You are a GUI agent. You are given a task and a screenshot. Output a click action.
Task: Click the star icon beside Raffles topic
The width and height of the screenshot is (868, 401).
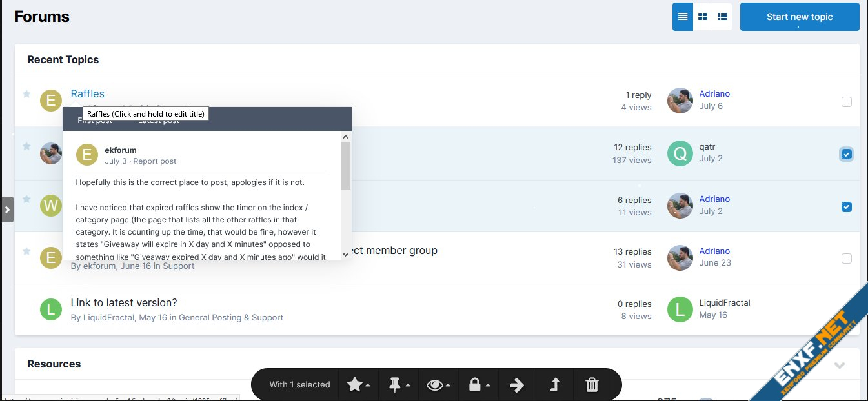(x=26, y=94)
